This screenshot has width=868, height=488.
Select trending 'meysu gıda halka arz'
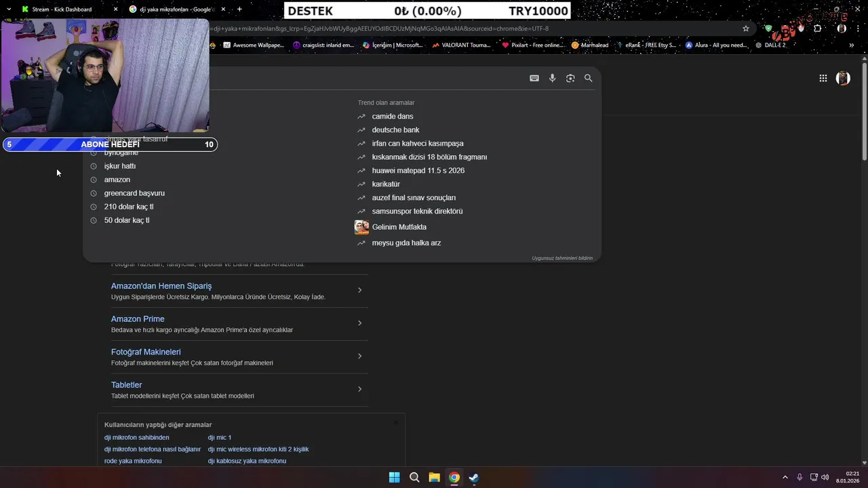point(406,243)
